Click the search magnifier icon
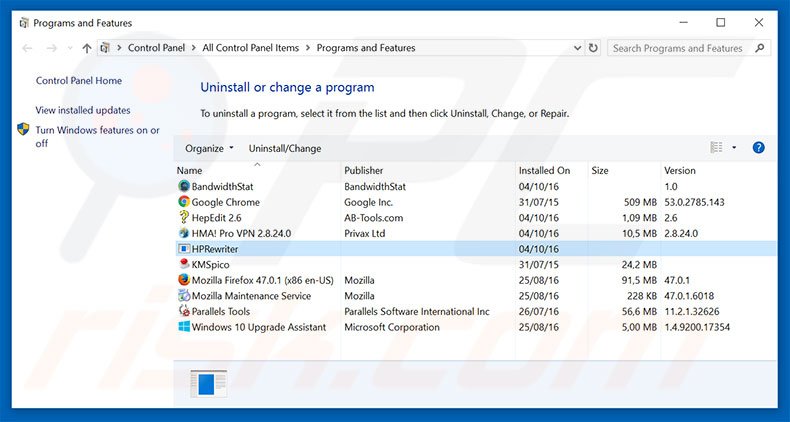The image size is (790, 422). [760, 48]
